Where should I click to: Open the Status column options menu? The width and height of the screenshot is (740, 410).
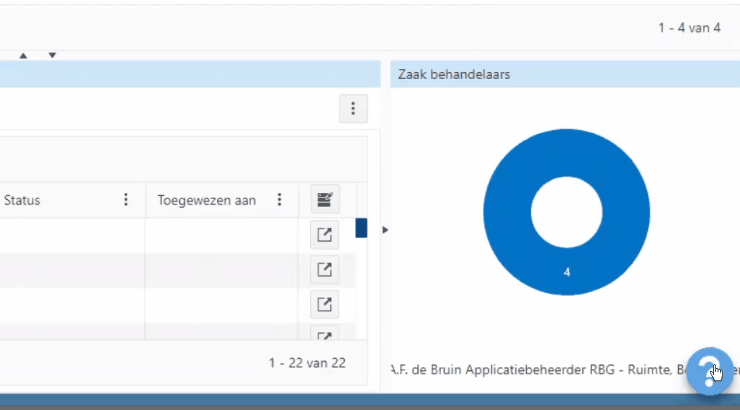point(126,200)
